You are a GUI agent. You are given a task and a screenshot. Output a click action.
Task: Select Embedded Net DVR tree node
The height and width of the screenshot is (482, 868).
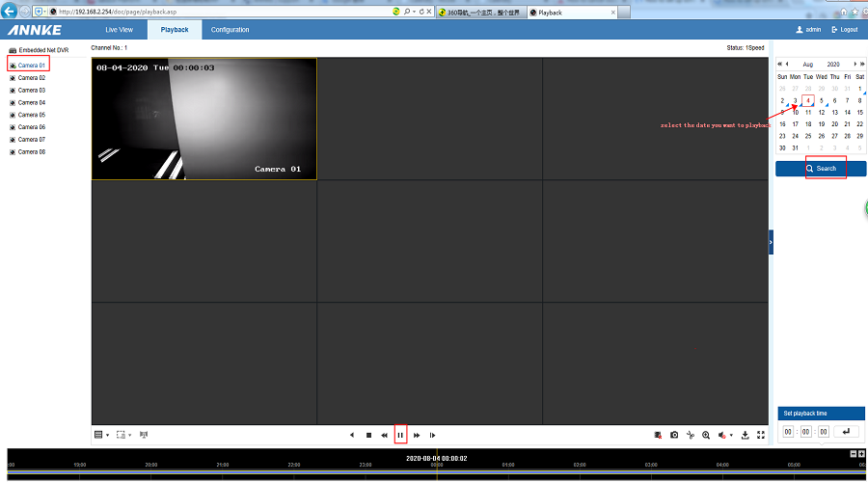coord(39,50)
